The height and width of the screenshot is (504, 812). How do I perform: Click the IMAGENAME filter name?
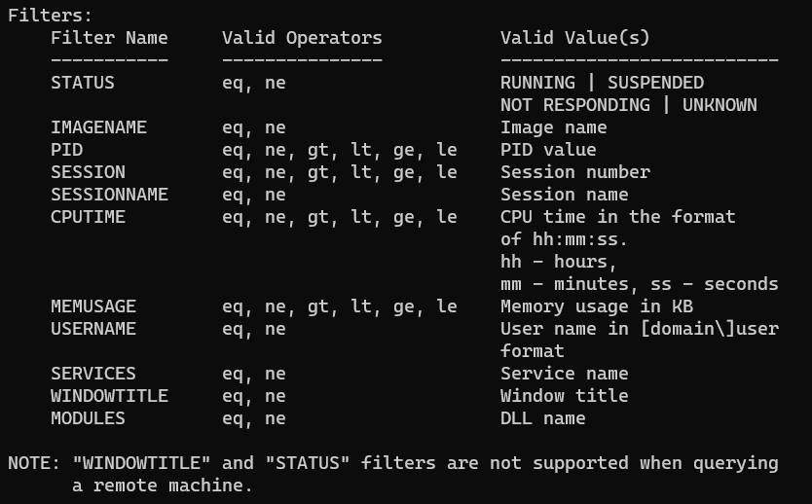[x=98, y=127]
